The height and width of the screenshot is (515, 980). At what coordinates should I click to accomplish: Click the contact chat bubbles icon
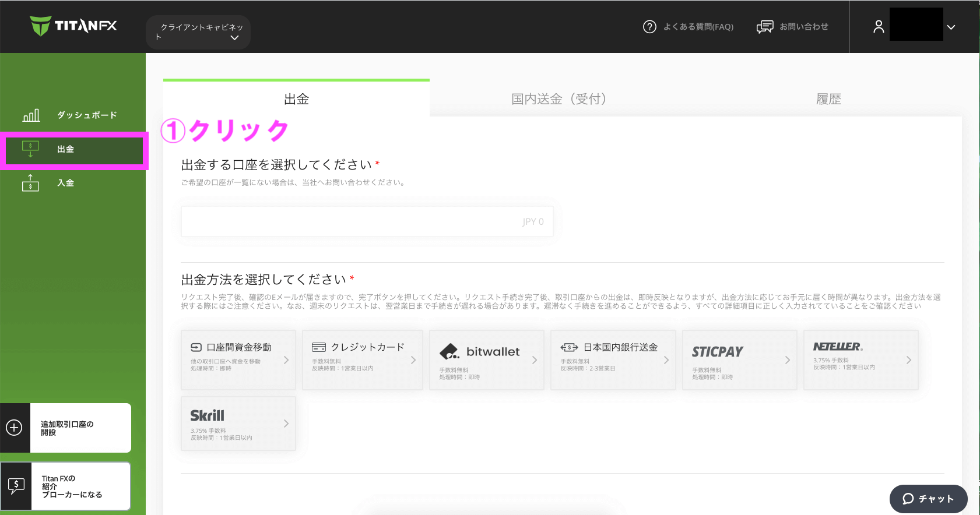coord(765,27)
